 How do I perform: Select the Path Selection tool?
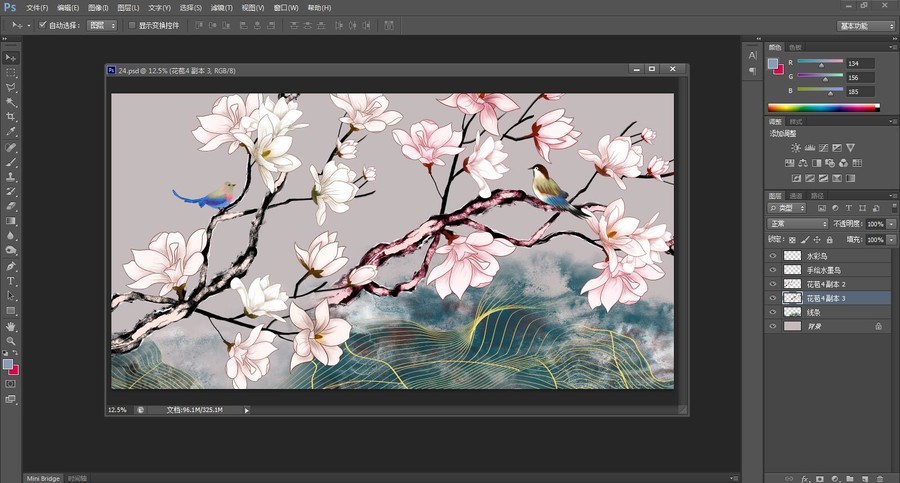click(x=11, y=296)
